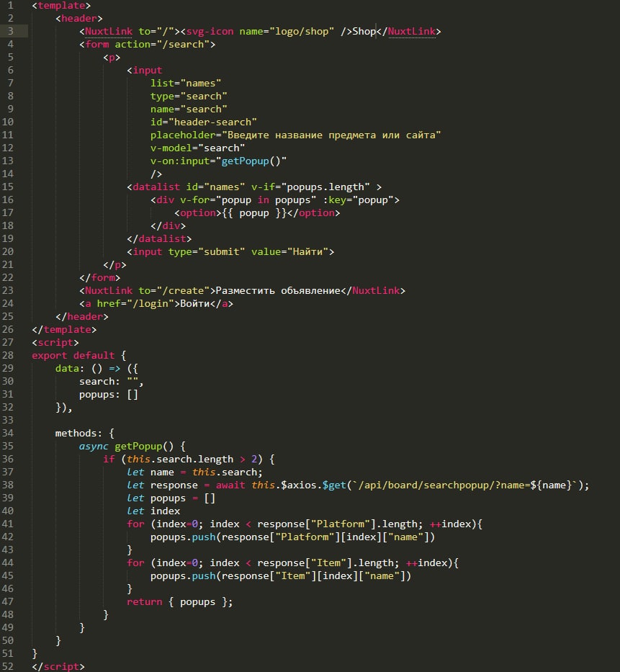The image size is (620, 672).
Task: Click v-if="popups.length" directive
Action: [x=310, y=187]
